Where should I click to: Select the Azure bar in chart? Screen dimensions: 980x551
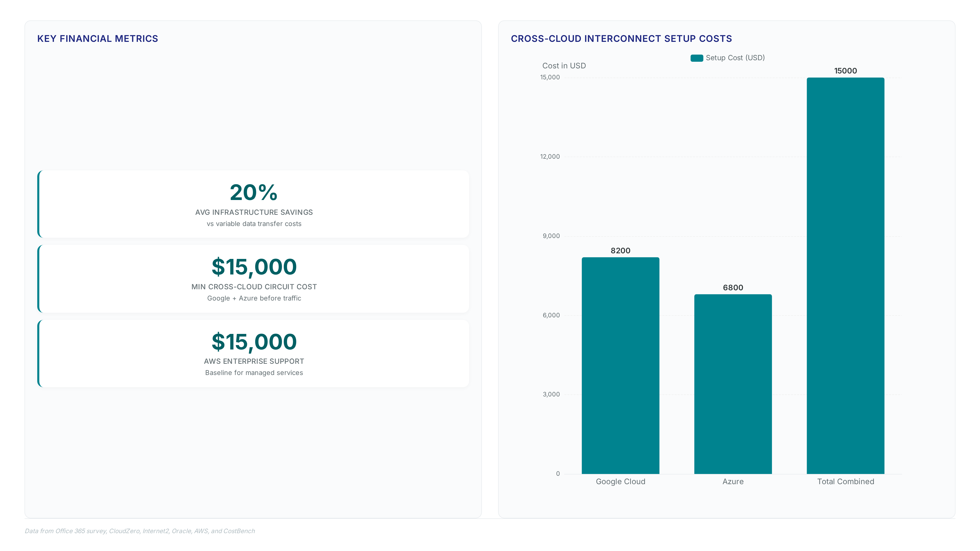coord(733,384)
